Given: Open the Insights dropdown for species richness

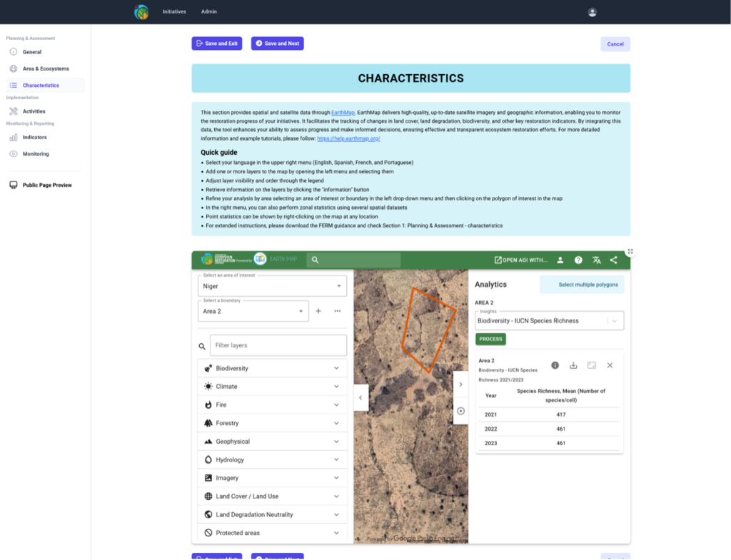Looking at the screenshot, I should click(x=549, y=321).
